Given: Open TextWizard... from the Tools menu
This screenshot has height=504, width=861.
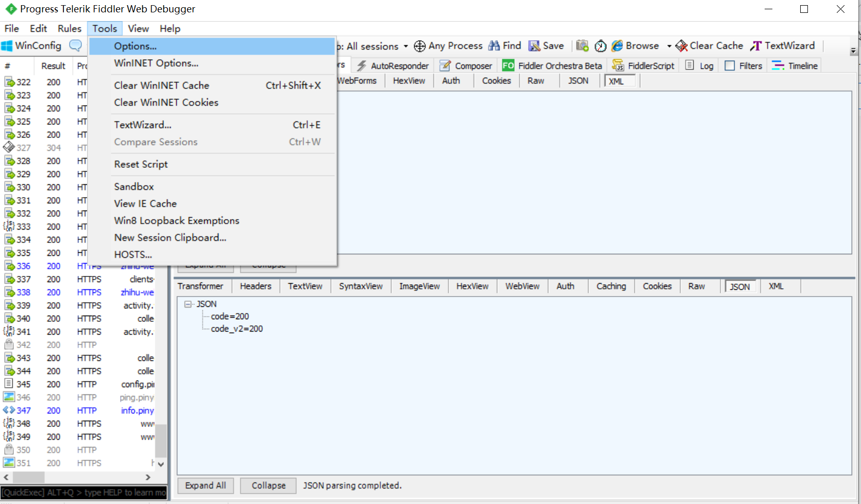Looking at the screenshot, I should [x=212, y=125].
